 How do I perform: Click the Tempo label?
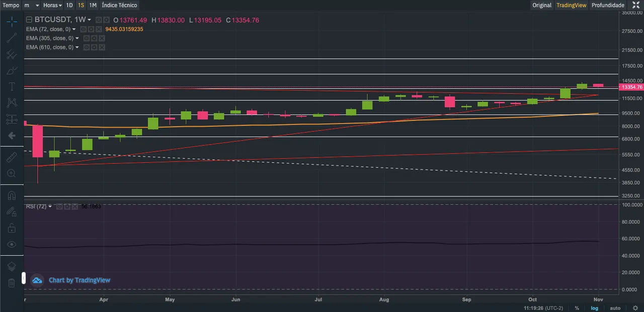tap(11, 5)
